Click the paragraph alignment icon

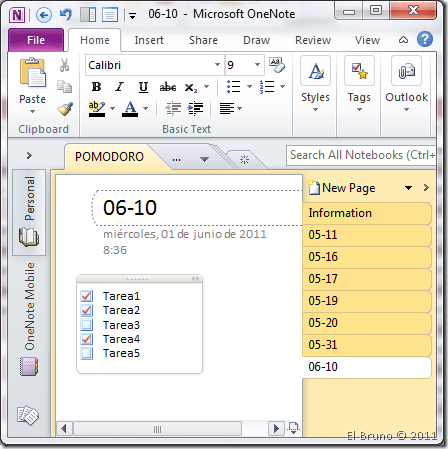click(x=227, y=108)
